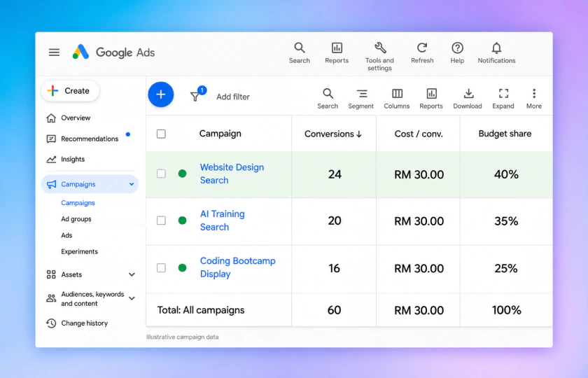Open the Segment table option
Image resolution: width=588 pixels, height=378 pixels.
coord(360,99)
